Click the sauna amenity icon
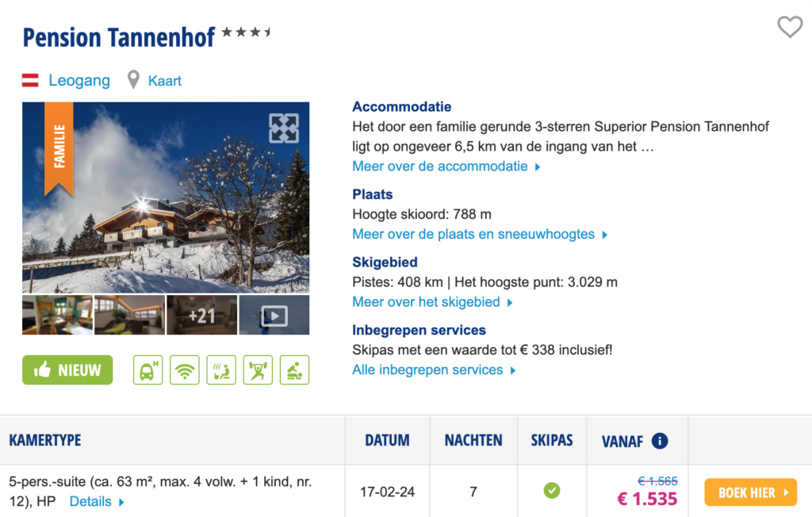This screenshot has height=517, width=812. pos(221,370)
